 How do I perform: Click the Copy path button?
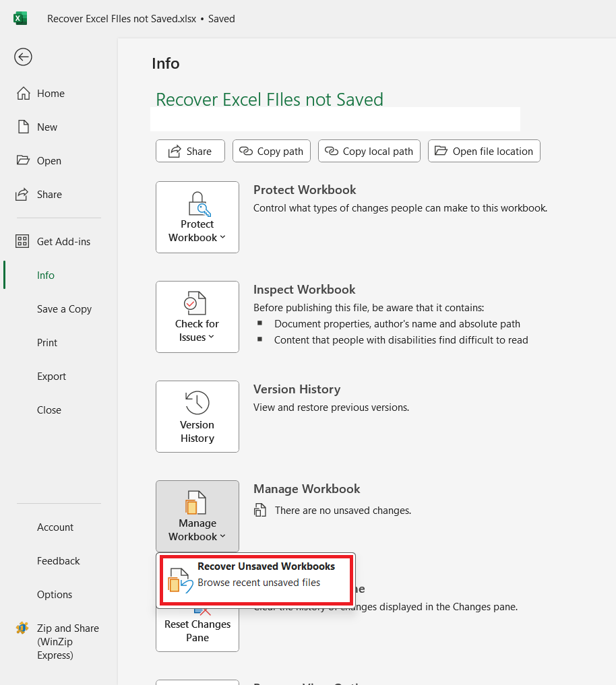(x=272, y=151)
